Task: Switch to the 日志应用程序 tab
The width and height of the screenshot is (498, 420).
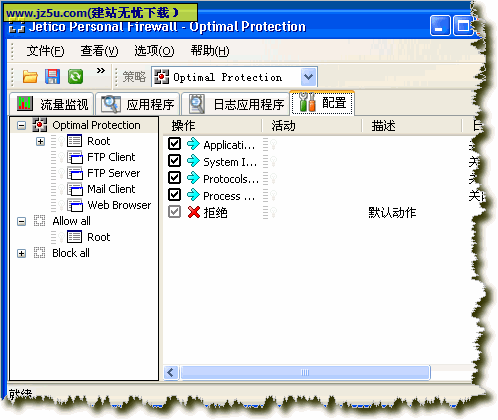Action: tap(235, 104)
